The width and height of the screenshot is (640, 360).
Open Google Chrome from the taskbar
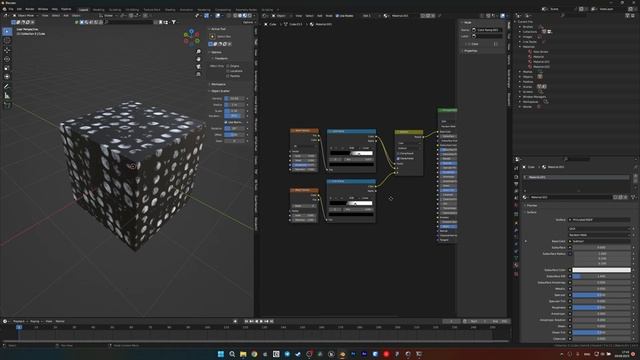[254, 354]
